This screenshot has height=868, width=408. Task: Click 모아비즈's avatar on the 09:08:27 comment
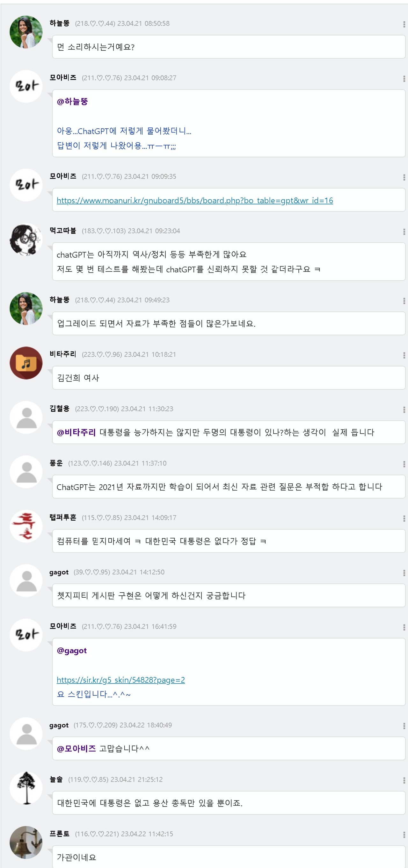pyautogui.click(x=26, y=86)
